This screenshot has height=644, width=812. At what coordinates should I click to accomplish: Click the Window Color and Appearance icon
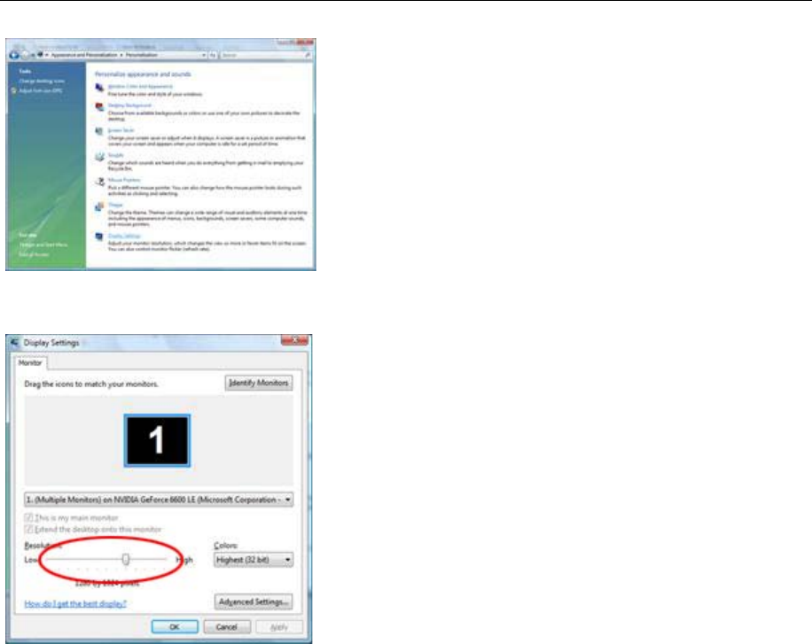99,88
